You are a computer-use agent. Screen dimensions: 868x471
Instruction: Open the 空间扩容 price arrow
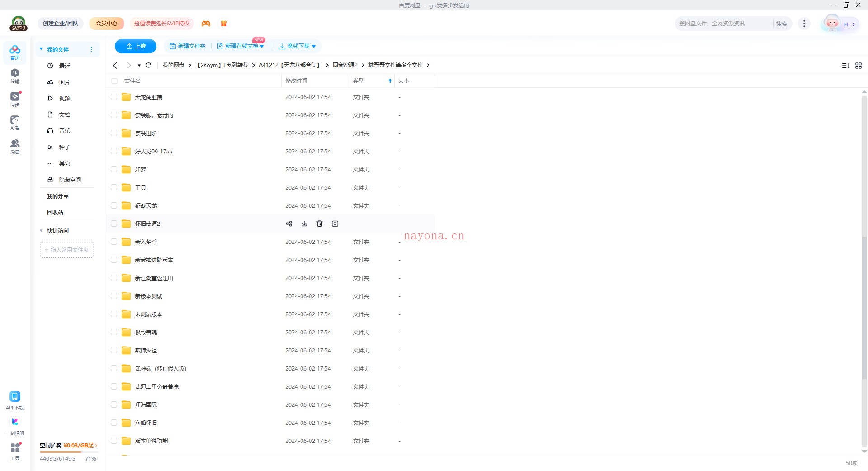96,446
